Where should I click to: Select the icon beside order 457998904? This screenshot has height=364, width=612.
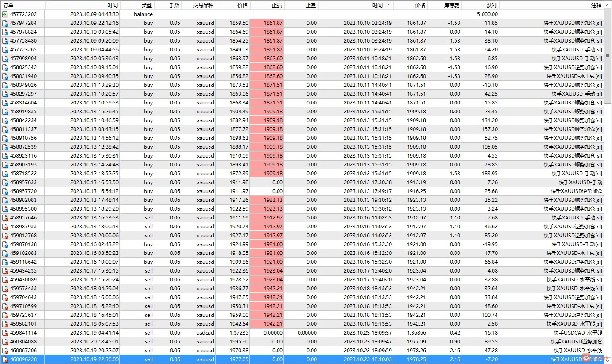tap(5, 59)
